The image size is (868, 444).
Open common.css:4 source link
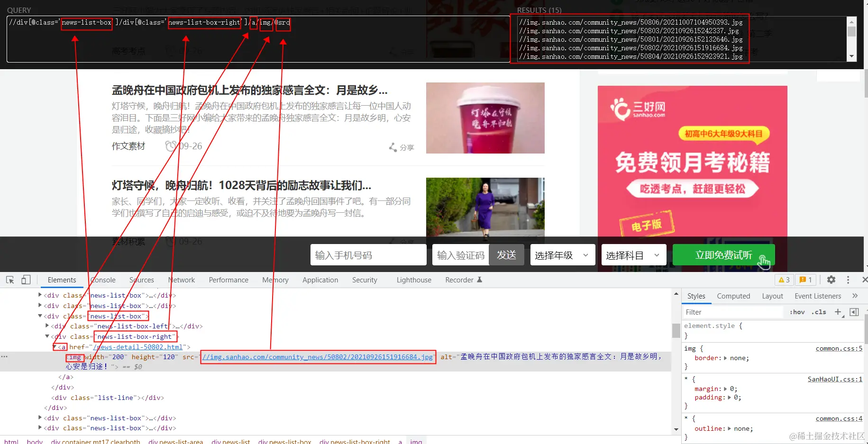tap(839, 419)
